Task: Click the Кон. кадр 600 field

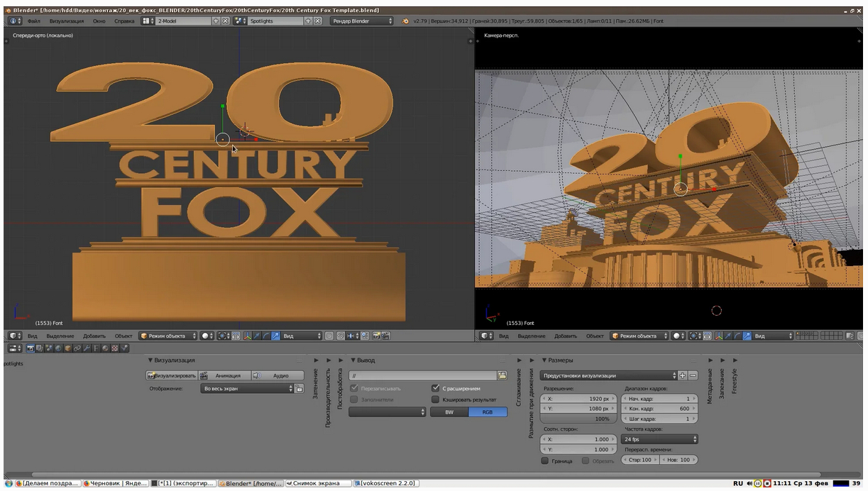Action: click(660, 409)
